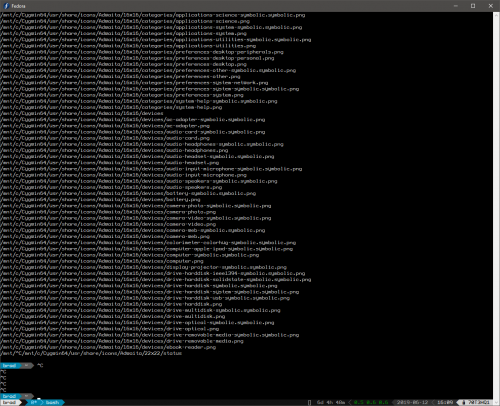The width and height of the screenshot is (500, 406).
Task: Minimize the Fedora terminal window
Action: (456, 6)
